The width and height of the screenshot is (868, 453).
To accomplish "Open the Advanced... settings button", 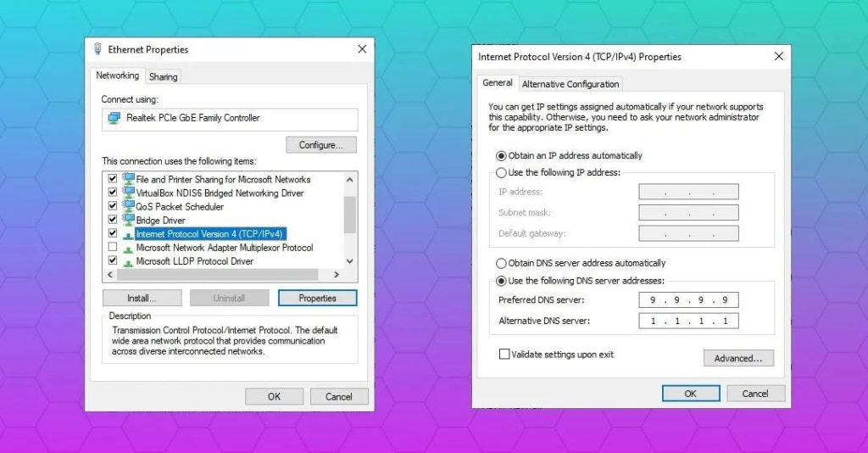I will (738, 358).
